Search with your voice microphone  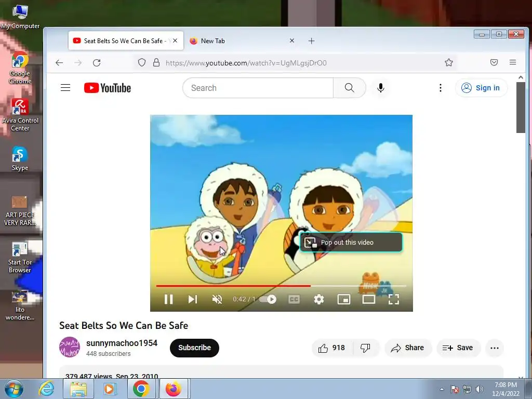point(381,88)
